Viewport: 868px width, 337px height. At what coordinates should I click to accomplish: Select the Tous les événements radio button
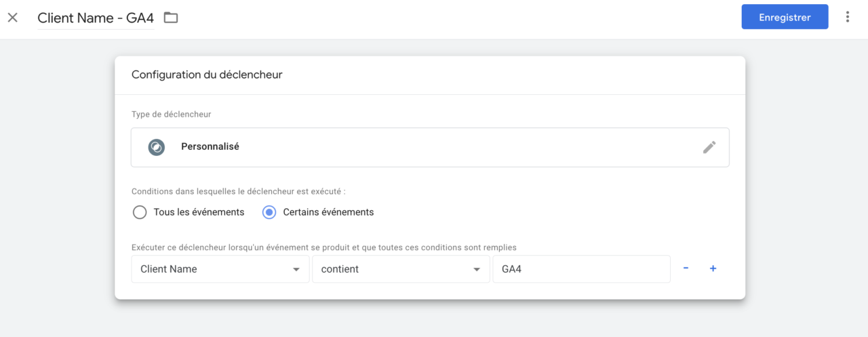pyautogui.click(x=140, y=212)
